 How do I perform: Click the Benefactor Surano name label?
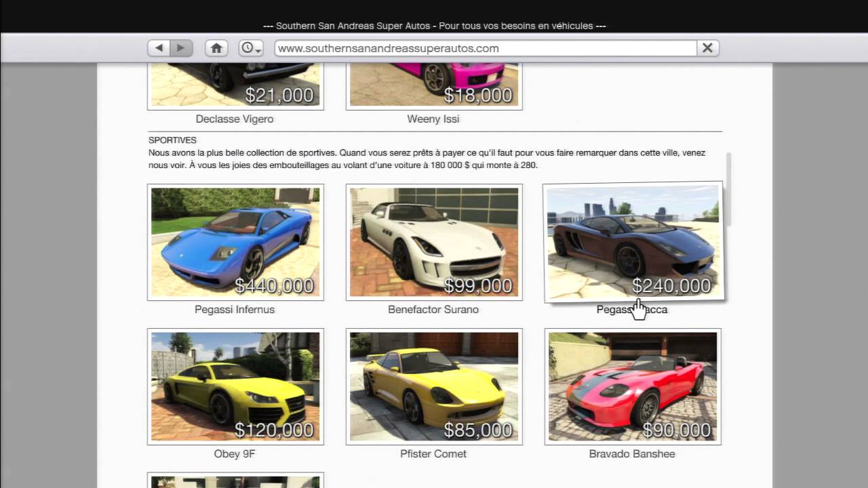[433, 310]
